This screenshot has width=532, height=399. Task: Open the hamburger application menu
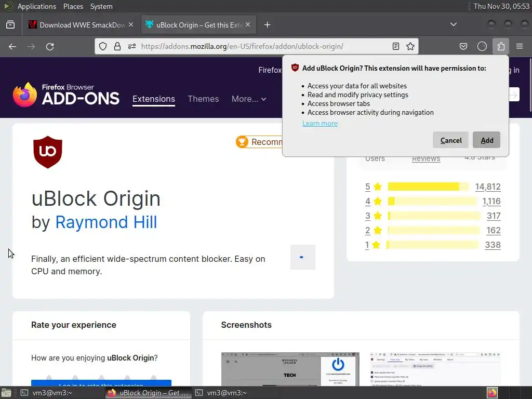520,46
